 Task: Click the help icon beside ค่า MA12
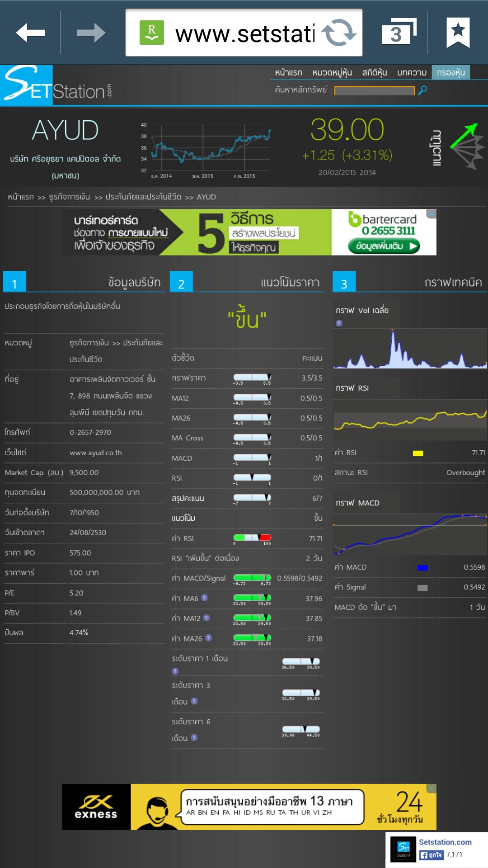click(206, 618)
